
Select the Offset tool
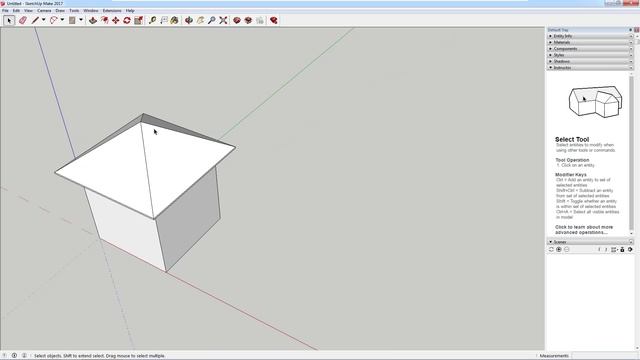point(104,20)
